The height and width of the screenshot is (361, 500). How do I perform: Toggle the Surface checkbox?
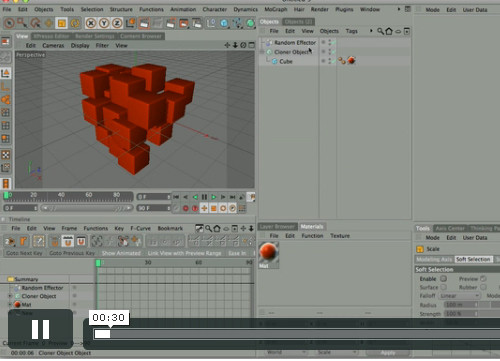(x=443, y=287)
